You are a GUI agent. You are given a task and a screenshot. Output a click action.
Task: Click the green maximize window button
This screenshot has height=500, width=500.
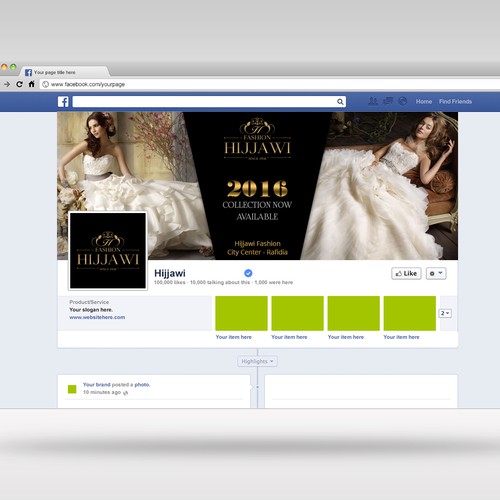click(x=13, y=67)
